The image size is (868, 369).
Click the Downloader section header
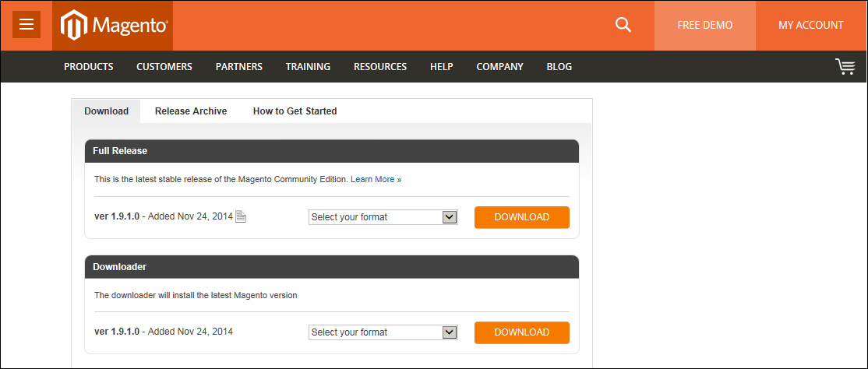332,267
